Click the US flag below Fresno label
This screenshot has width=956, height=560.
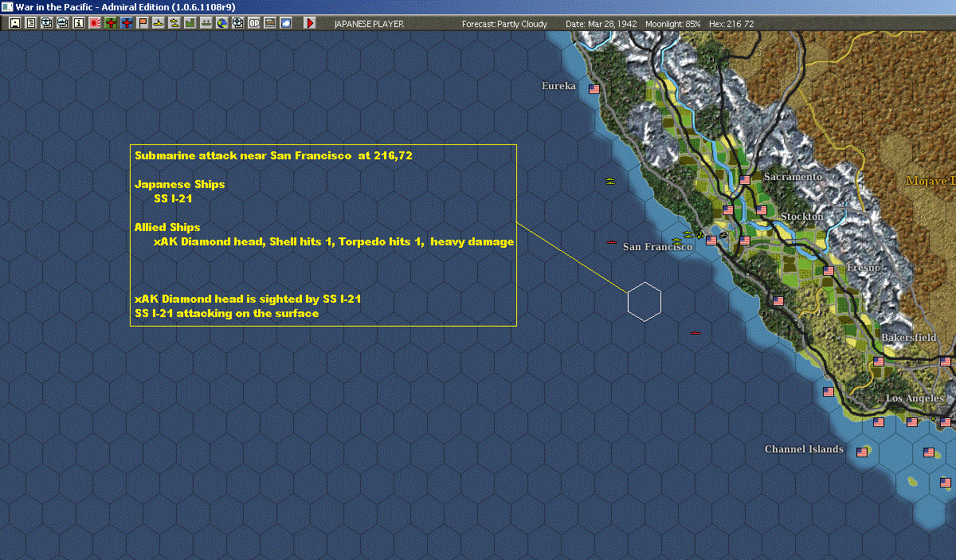829,271
